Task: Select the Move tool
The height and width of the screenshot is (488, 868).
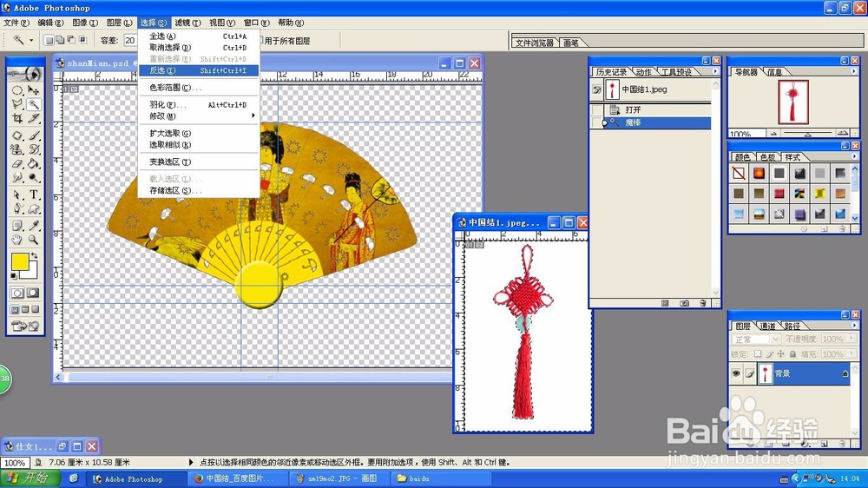Action: click(34, 89)
